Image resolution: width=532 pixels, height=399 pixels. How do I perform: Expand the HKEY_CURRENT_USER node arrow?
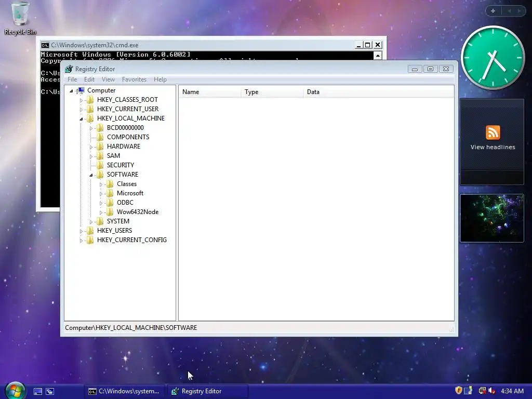pyautogui.click(x=81, y=110)
